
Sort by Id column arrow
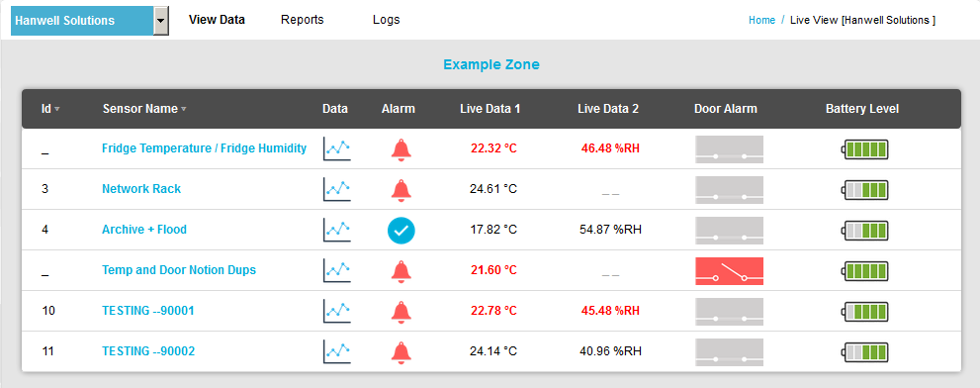pyautogui.click(x=57, y=109)
